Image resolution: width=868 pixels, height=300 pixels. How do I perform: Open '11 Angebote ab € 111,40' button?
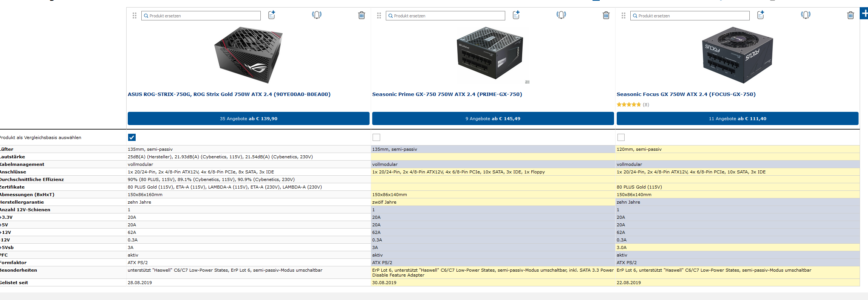[738, 119]
